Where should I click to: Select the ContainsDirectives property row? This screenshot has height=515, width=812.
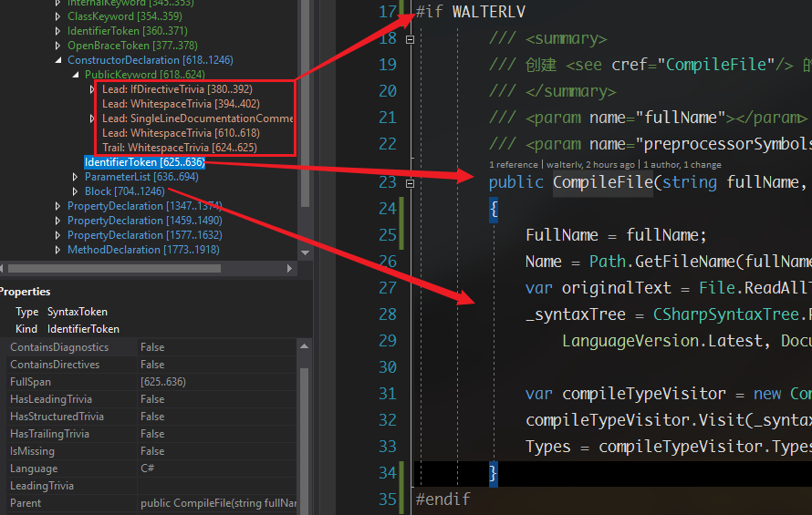click(x=151, y=365)
